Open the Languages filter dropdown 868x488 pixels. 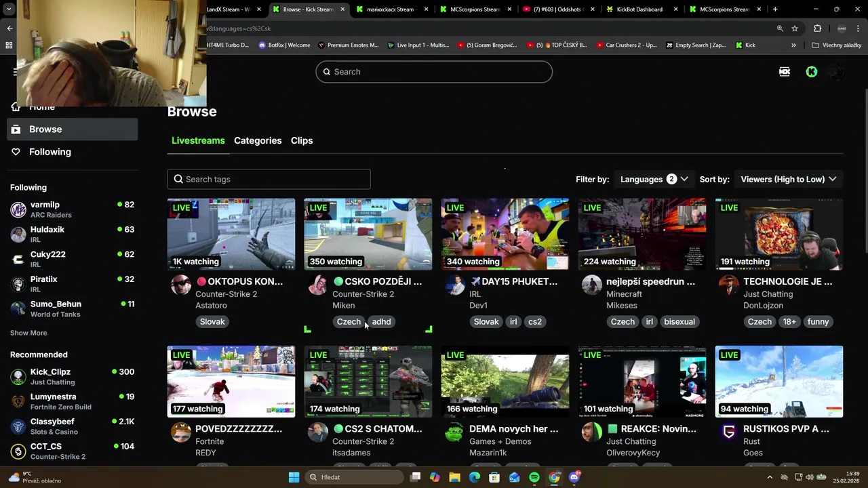tap(654, 179)
